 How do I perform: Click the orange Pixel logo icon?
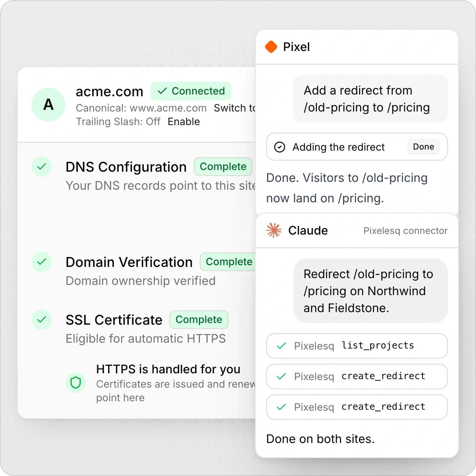pos(271,47)
